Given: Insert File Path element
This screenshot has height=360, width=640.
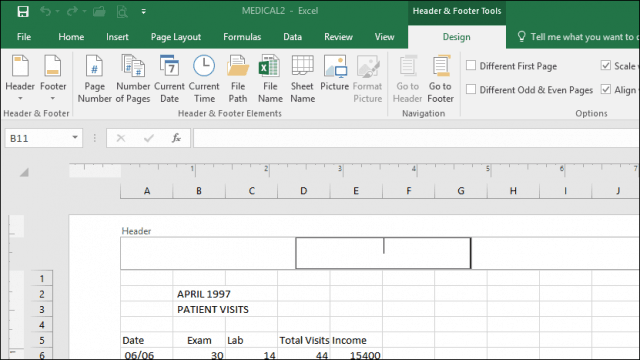Looking at the screenshot, I should (238, 79).
